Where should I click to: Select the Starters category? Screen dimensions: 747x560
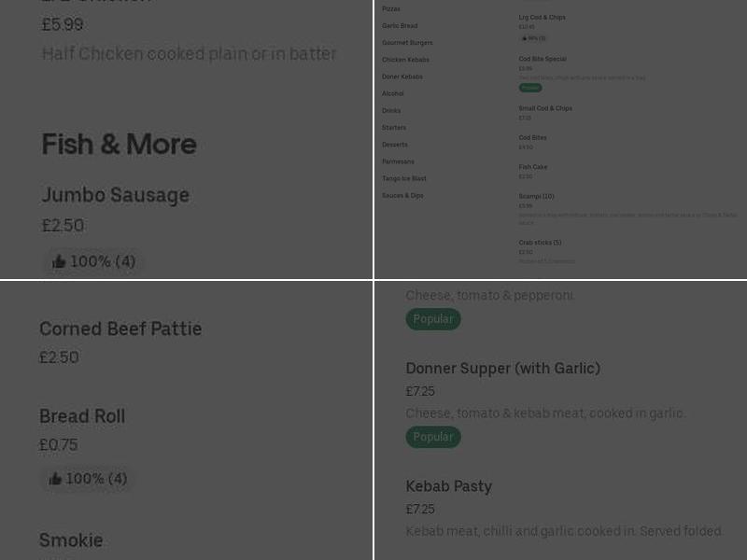pyautogui.click(x=393, y=127)
